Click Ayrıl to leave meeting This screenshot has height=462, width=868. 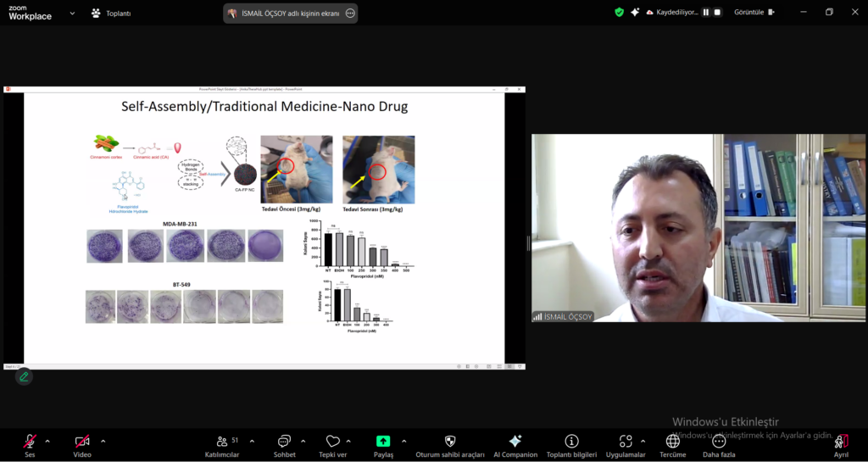pyautogui.click(x=841, y=442)
